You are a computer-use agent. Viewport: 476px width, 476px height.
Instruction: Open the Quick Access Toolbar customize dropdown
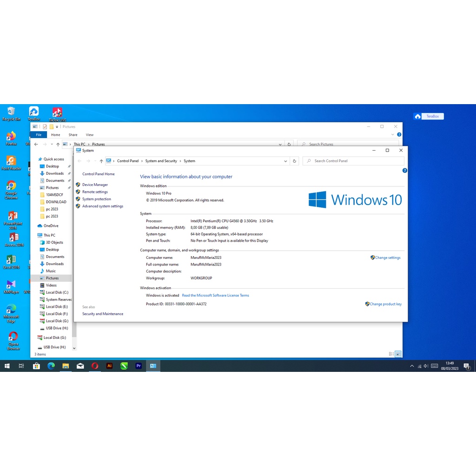tap(57, 127)
